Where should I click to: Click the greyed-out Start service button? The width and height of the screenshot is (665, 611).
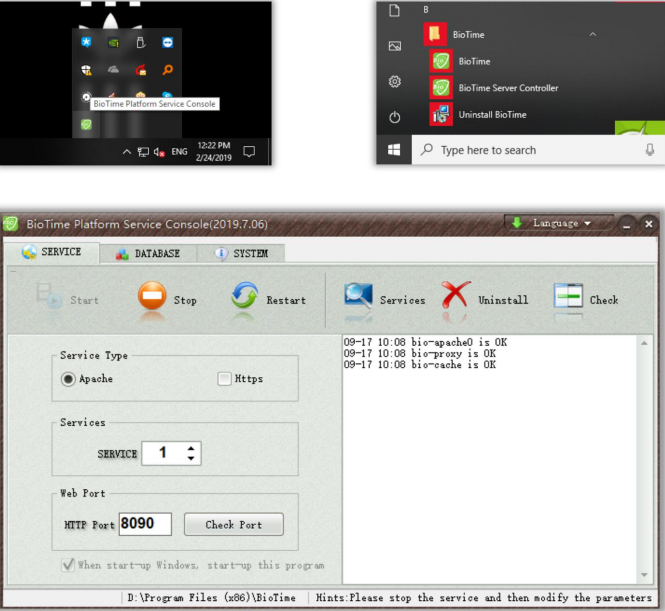tap(67, 299)
